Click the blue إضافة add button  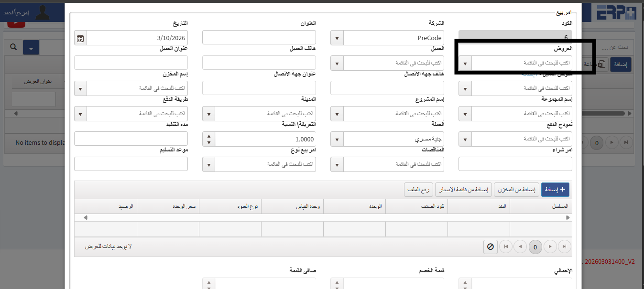point(555,189)
